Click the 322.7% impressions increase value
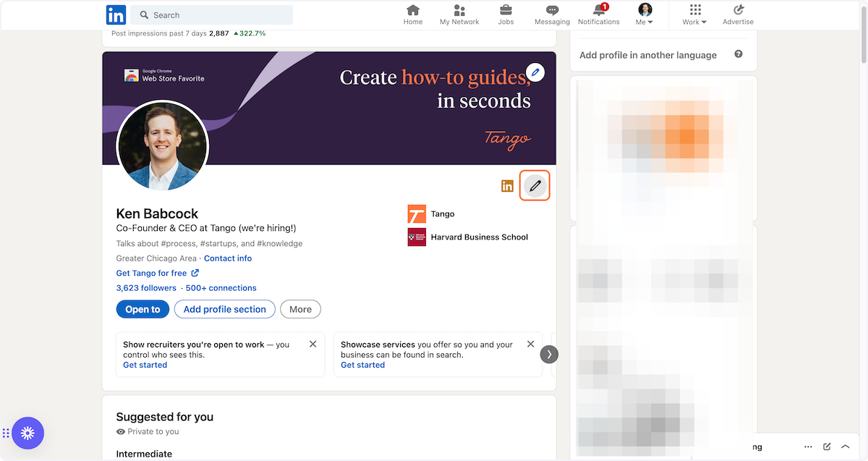This screenshot has height=461, width=868. click(250, 33)
